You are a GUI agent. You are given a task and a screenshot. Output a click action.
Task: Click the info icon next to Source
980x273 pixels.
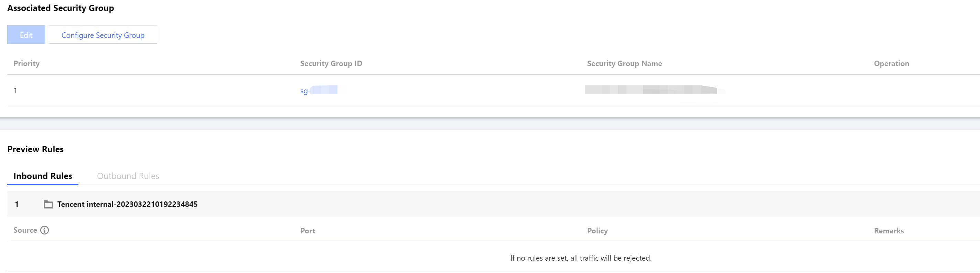click(44, 230)
